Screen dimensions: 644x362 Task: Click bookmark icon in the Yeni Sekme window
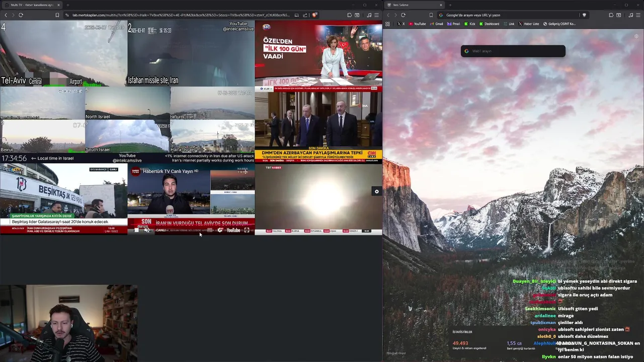pos(431,15)
